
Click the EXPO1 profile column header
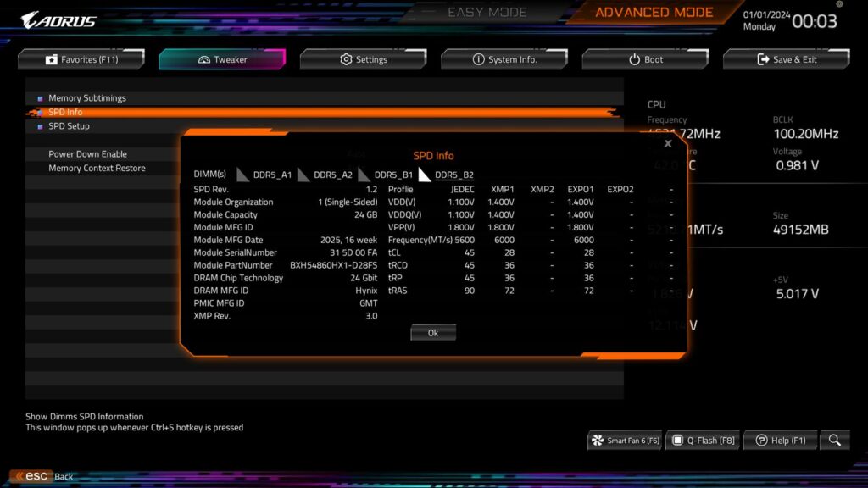coord(580,189)
